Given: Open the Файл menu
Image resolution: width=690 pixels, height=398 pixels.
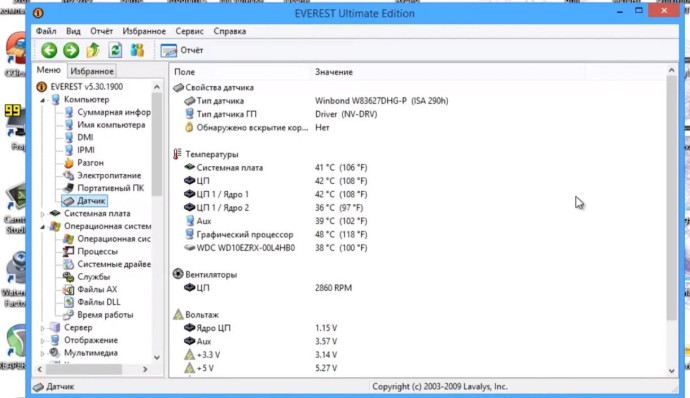Looking at the screenshot, I should (46, 31).
